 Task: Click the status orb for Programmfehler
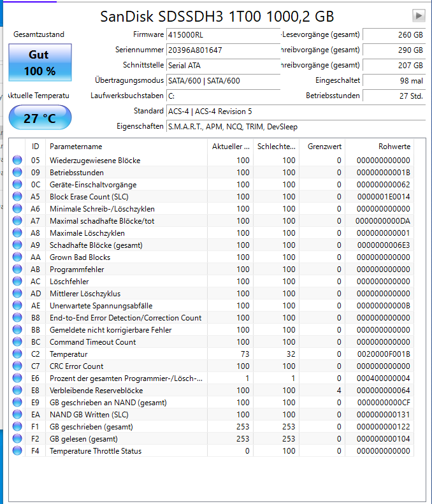tap(17, 269)
